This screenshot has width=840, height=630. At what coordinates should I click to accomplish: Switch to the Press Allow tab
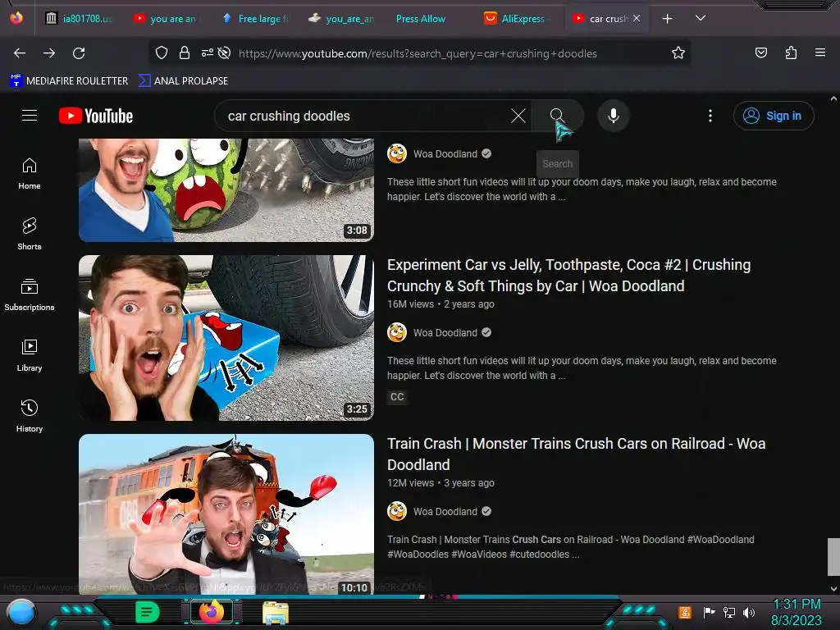421,19
